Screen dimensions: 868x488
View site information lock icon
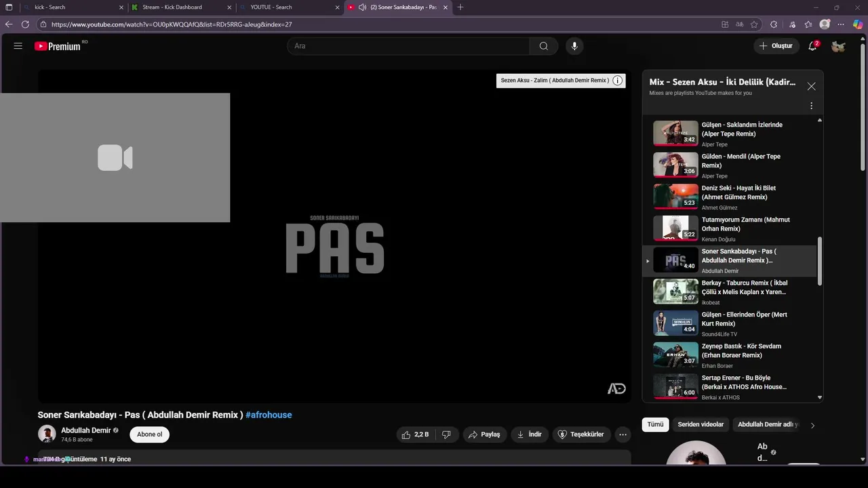43,24
